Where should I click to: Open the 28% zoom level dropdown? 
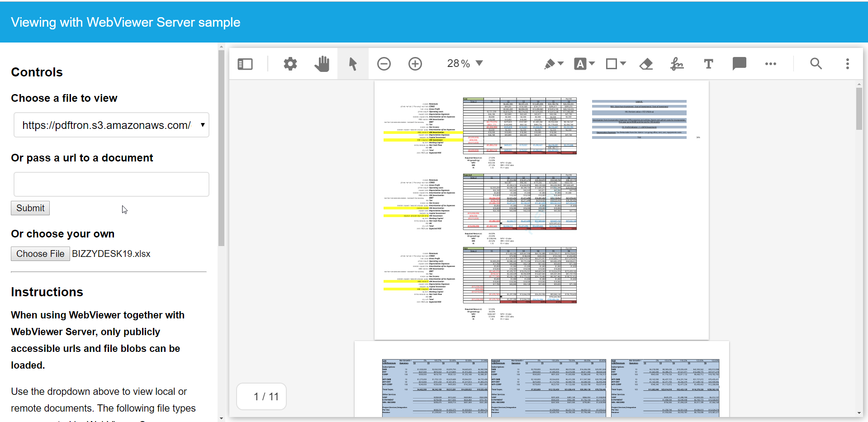click(x=465, y=64)
